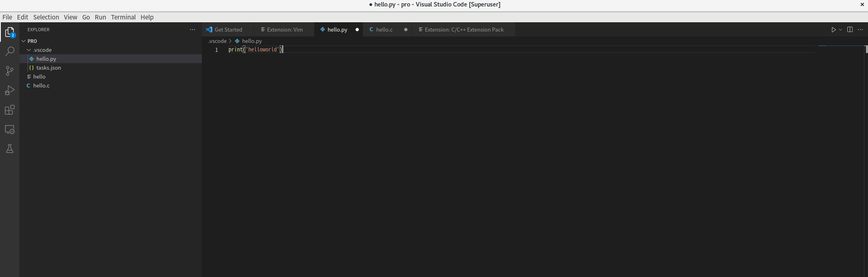
Task: Place cursor in 'helloworld' string
Action: click(263, 49)
